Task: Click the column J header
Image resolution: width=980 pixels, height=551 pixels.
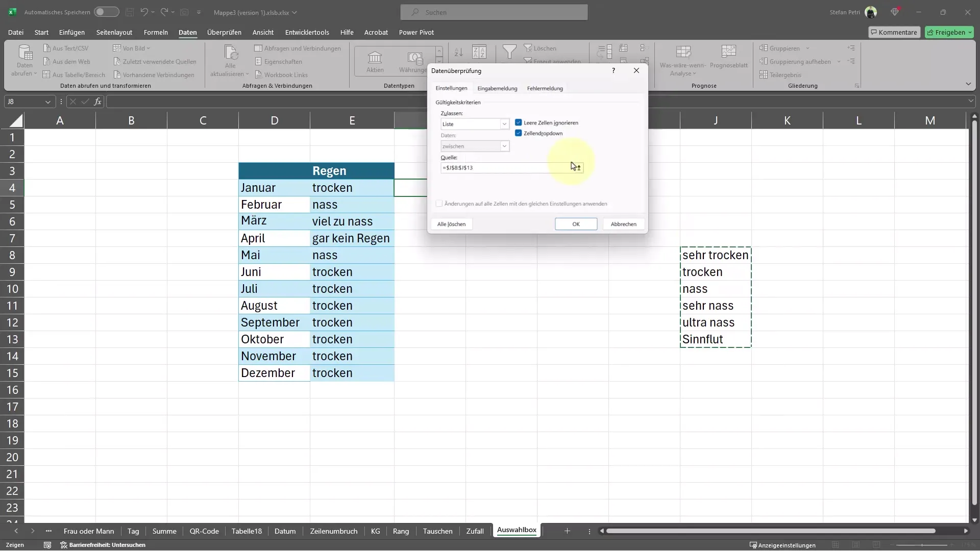Action: [716, 120]
